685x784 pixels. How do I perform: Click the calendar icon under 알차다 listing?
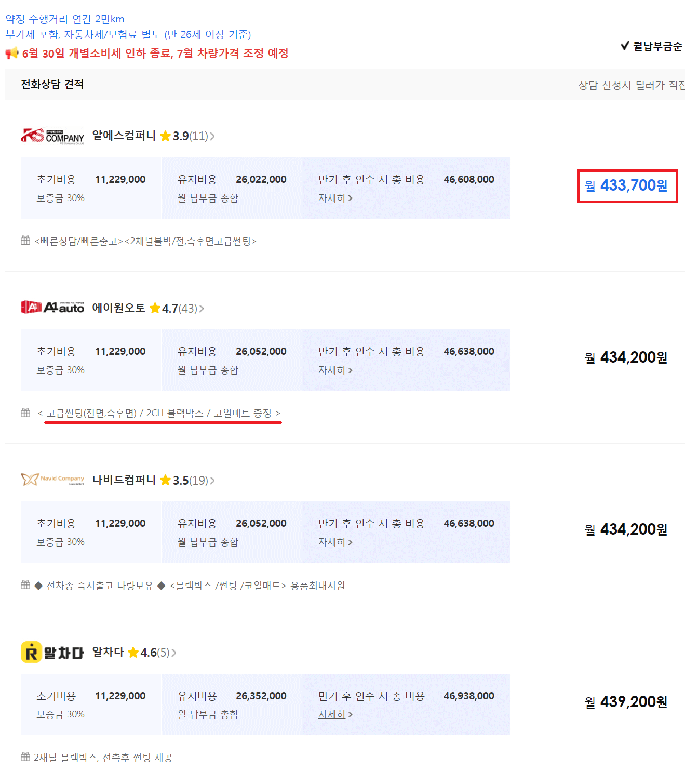(25, 757)
